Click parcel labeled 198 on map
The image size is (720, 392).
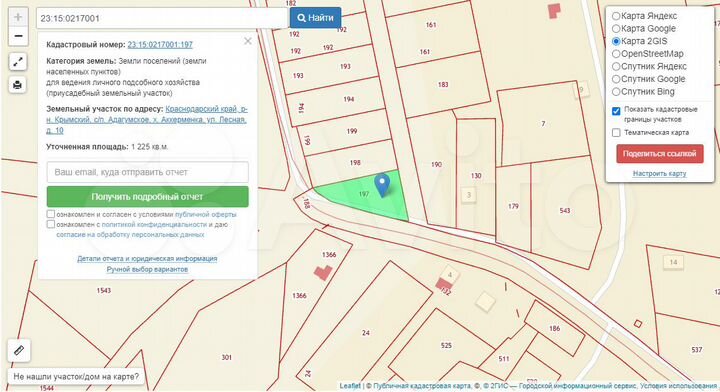(354, 163)
